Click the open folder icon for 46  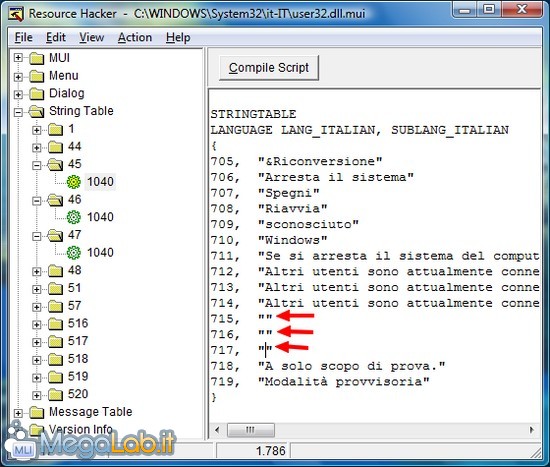pyautogui.click(x=55, y=200)
